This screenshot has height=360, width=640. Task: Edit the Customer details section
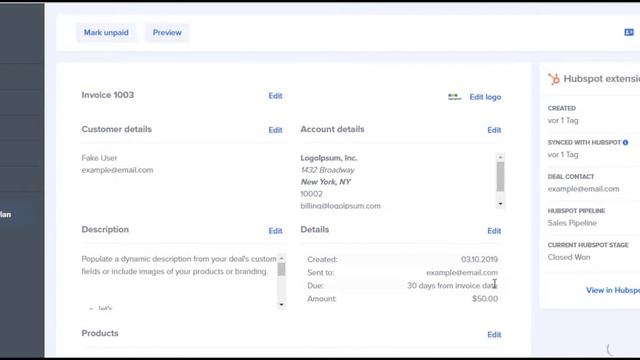(x=275, y=130)
